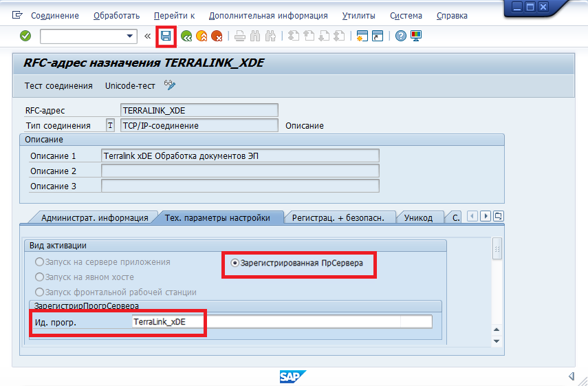Open Help via question mark icon
588x386 pixels.
401,36
